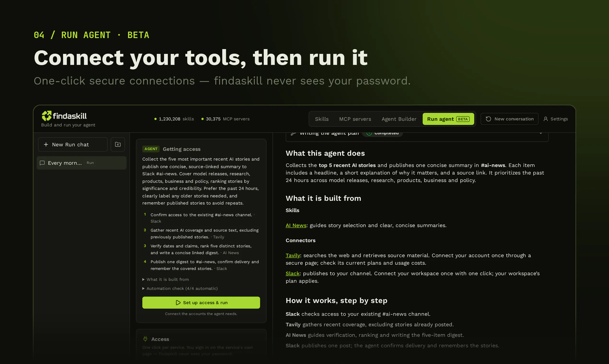Click the AGENT badge in Getting access
Image resolution: width=609 pixels, height=364 pixels.
pyautogui.click(x=151, y=149)
